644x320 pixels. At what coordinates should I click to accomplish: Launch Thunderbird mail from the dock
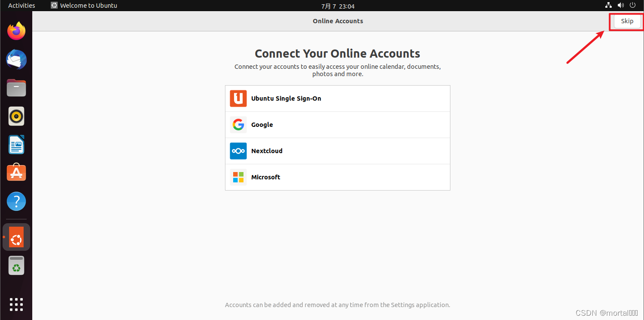click(x=16, y=59)
